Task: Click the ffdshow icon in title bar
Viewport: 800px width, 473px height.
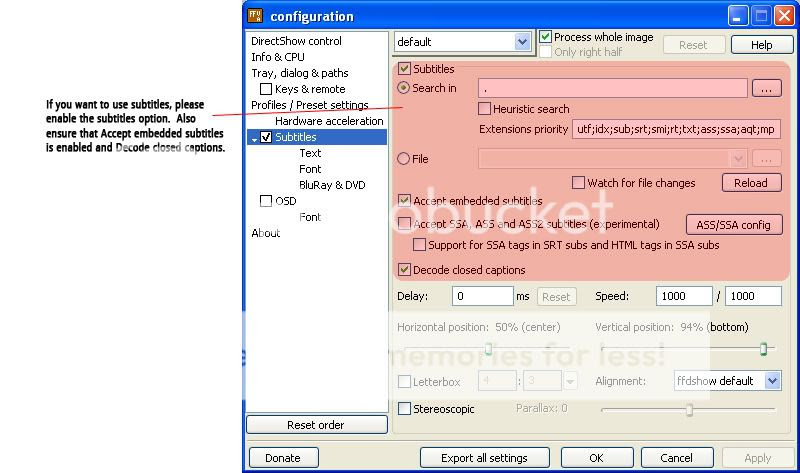Action: (255, 16)
